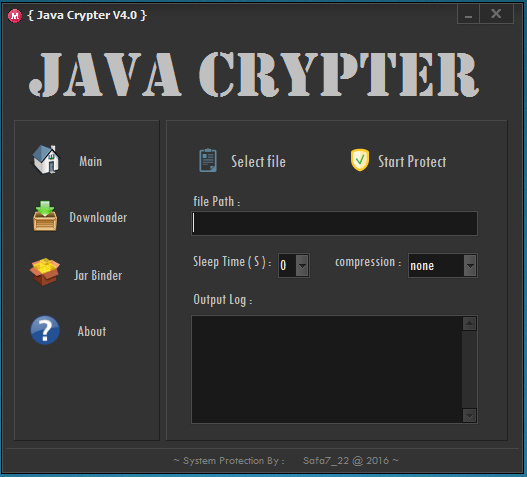Click the yellow shield Start Protect icon
The image size is (527, 477).
click(360, 160)
